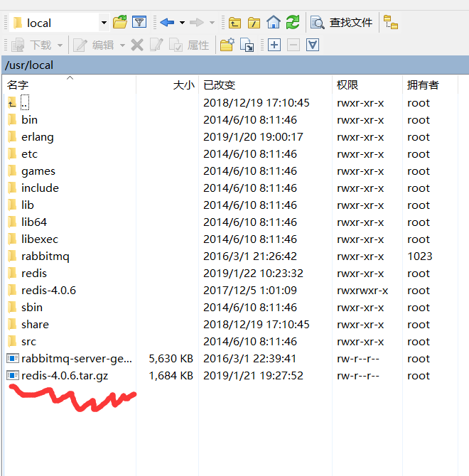Click the delete X icon
This screenshot has width=469, height=476.
(137, 45)
